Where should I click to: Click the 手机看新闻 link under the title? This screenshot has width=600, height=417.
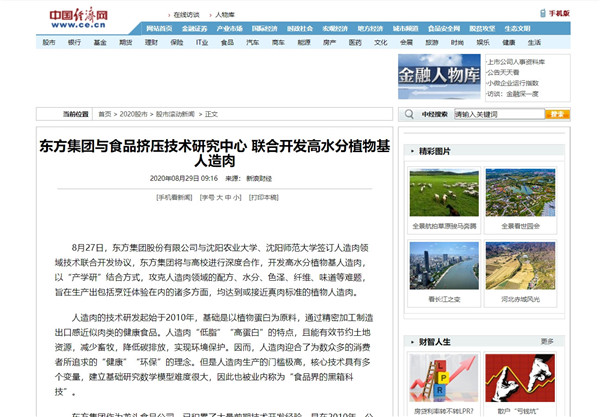tap(174, 197)
